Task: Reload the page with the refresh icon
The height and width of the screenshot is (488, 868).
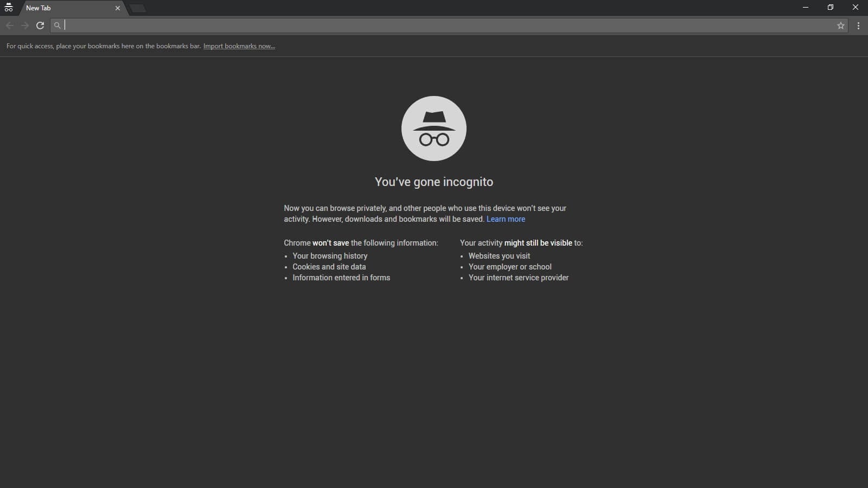Action: (40, 25)
